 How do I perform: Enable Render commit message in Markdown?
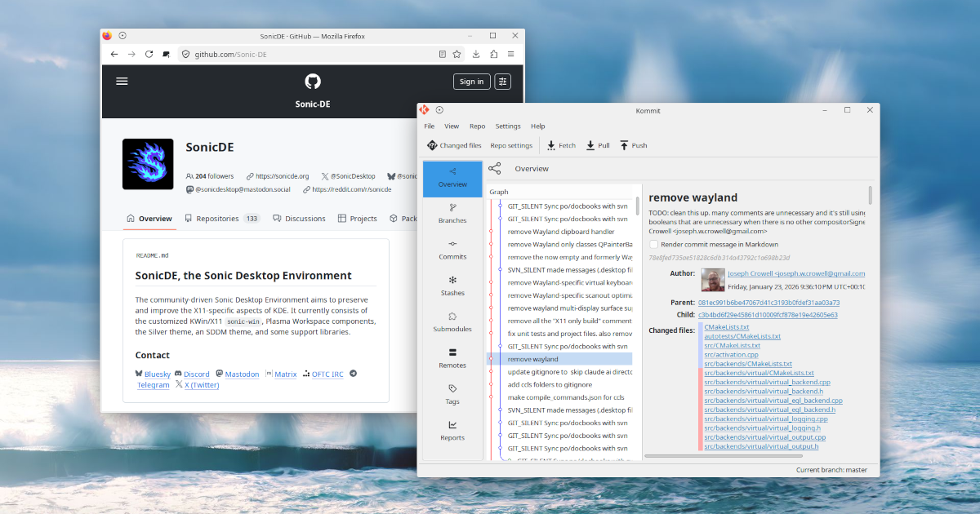(x=653, y=244)
